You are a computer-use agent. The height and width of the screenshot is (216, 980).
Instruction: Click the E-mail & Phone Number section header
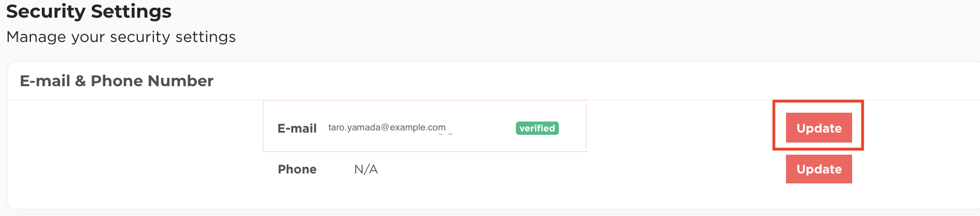(x=116, y=81)
